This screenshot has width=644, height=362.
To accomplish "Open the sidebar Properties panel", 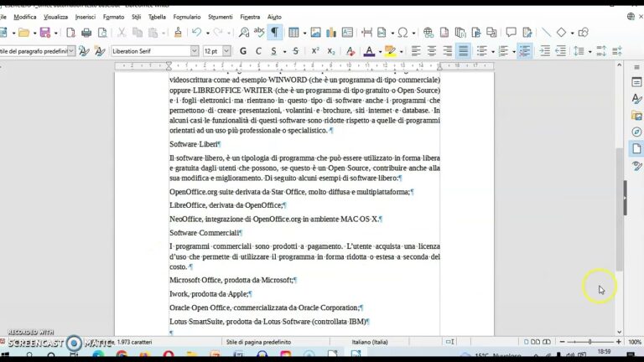I will (x=636, y=82).
